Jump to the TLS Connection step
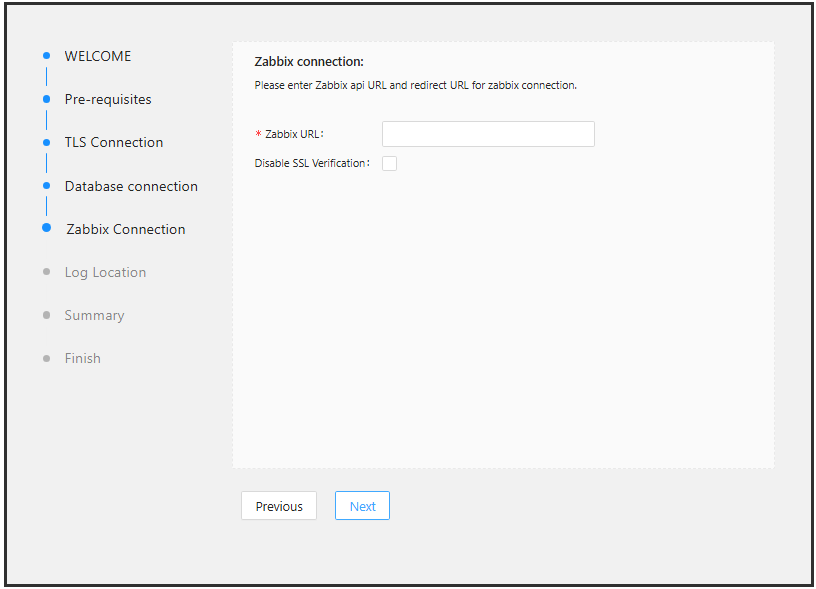This screenshot has width=816, height=589. [114, 143]
